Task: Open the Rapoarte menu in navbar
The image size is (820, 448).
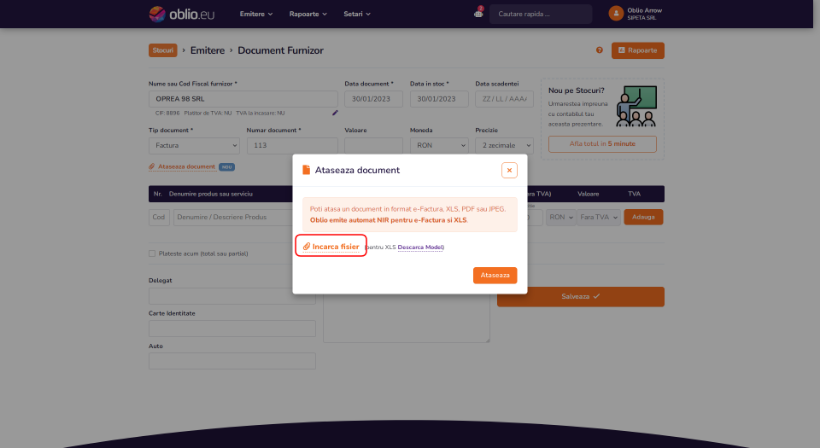Action: coord(308,14)
